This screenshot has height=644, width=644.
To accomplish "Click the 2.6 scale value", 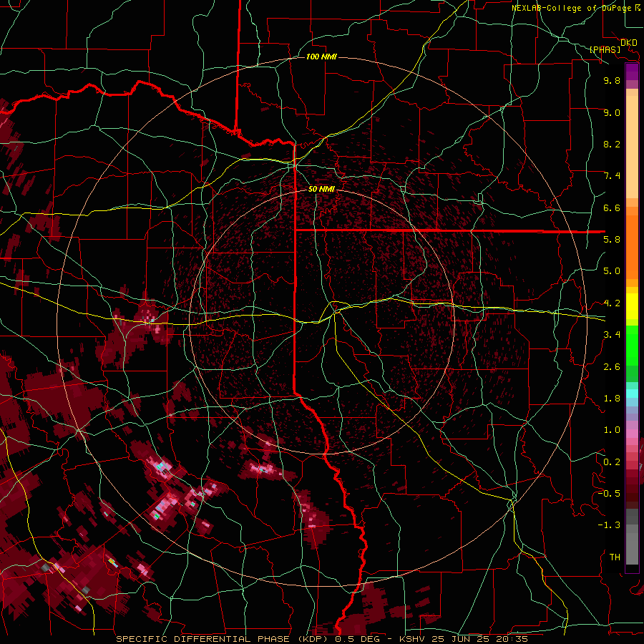I will click(612, 367).
